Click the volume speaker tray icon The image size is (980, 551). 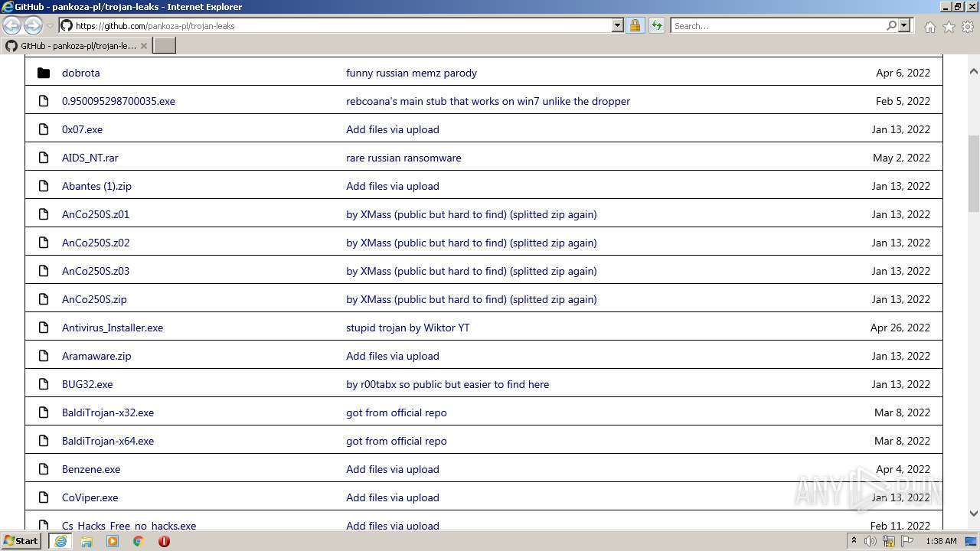pos(871,541)
